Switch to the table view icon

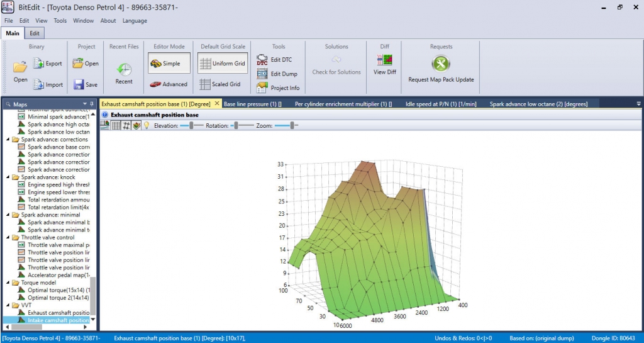click(116, 125)
